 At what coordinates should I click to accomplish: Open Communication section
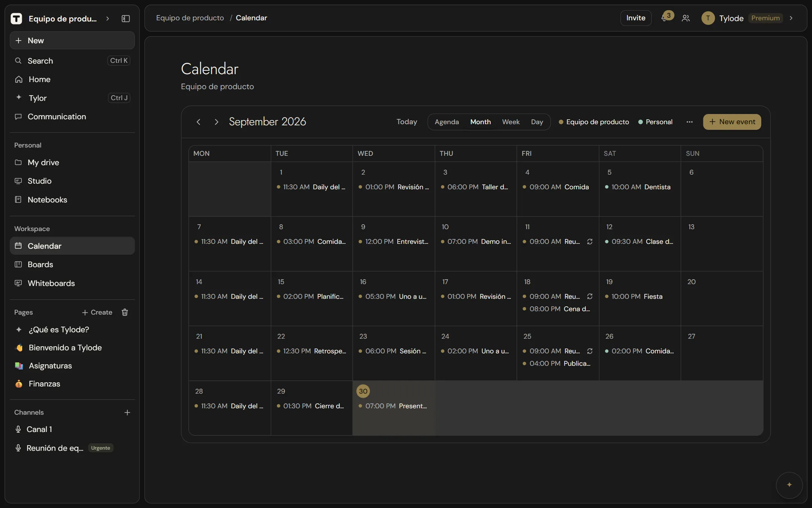[x=72, y=117]
